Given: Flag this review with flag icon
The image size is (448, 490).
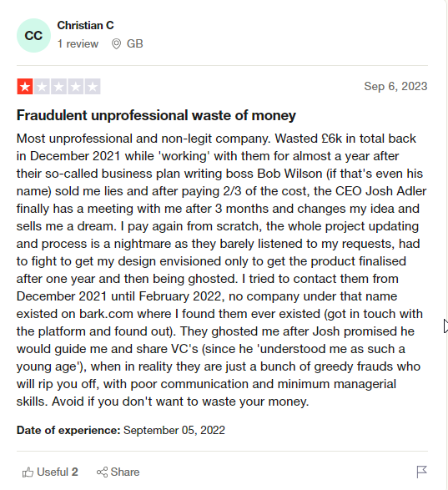Looking at the screenshot, I should click(x=421, y=472).
